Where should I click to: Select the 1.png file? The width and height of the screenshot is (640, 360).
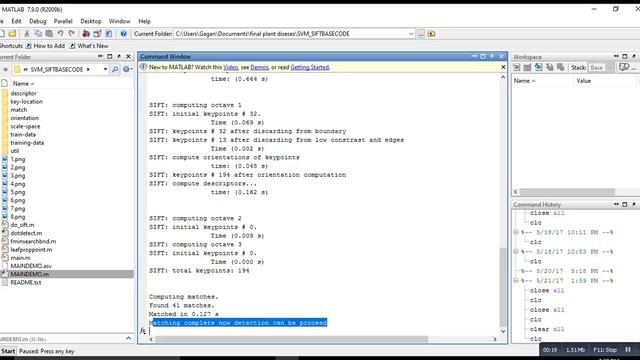pyautogui.click(x=18, y=159)
